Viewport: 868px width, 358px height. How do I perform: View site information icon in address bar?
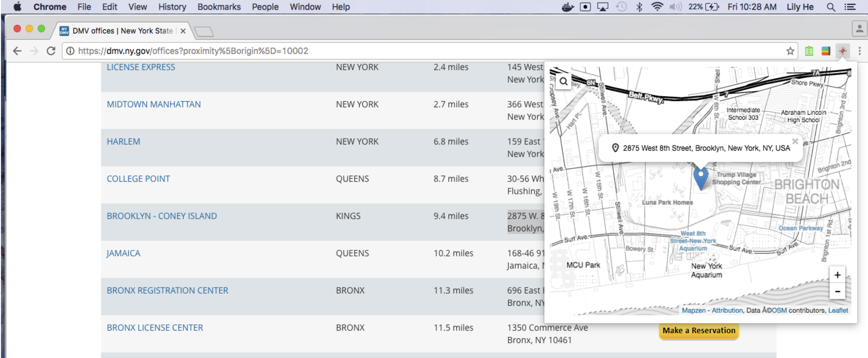[x=70, y=51]
